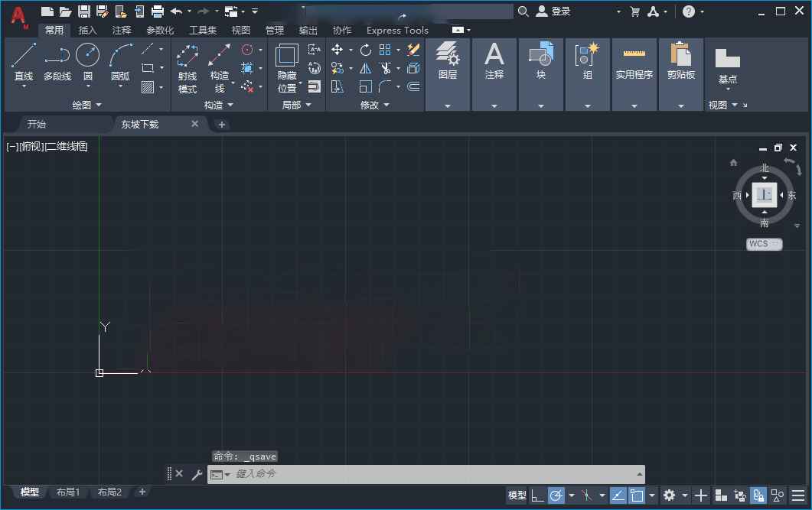Click the Erase (pencil eraser) icon
The width and height of the screenshot is (812, 510).
413,50
